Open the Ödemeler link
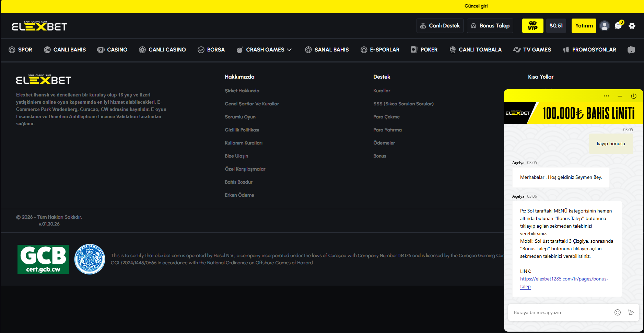644x333 pixels. [384, 143]
